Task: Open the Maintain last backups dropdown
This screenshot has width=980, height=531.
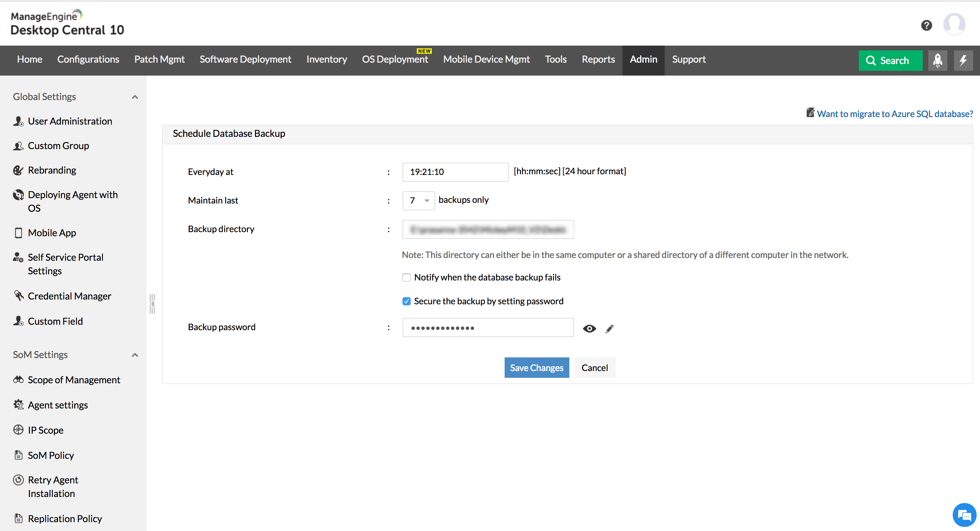Action: pos(418,200)
